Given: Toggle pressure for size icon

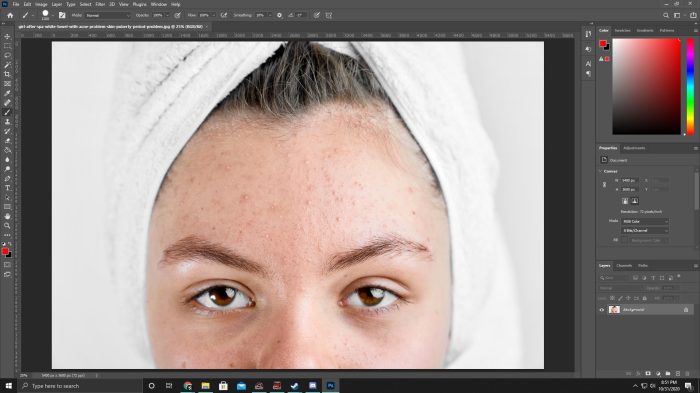Looking at the screenshot, I should 317,15.
